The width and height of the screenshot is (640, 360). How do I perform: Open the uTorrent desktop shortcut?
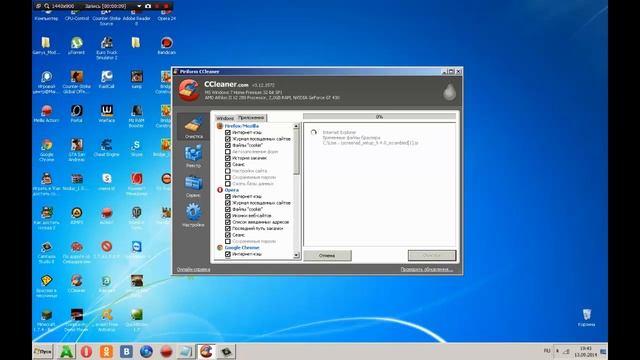77,45
